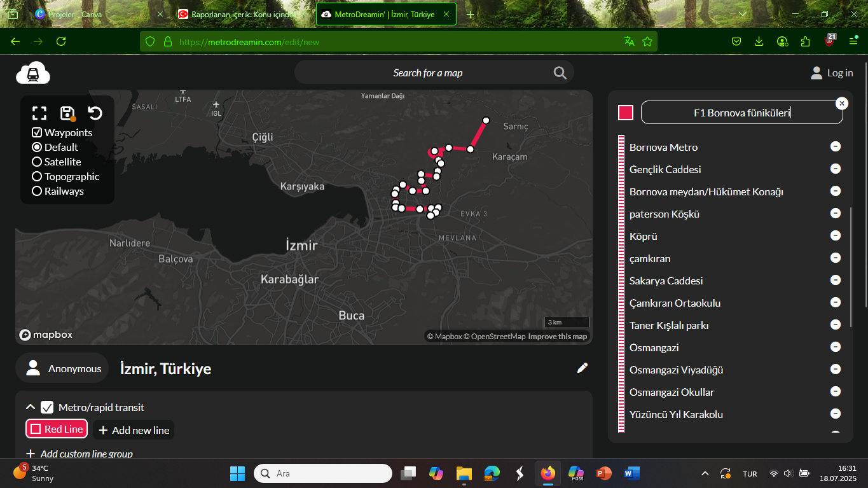Click the Add new line button
The width and height of the screenshot is (868, 488).
tap(134, 430)
